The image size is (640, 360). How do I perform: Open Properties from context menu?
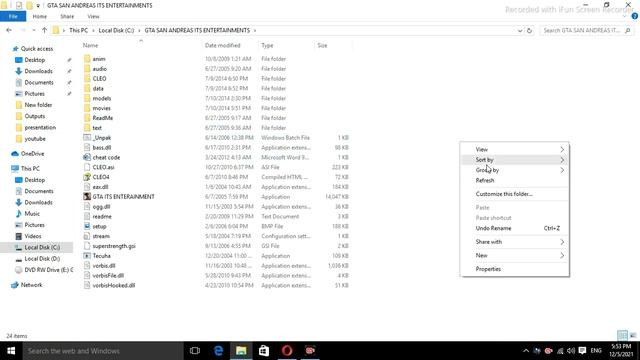515,269
